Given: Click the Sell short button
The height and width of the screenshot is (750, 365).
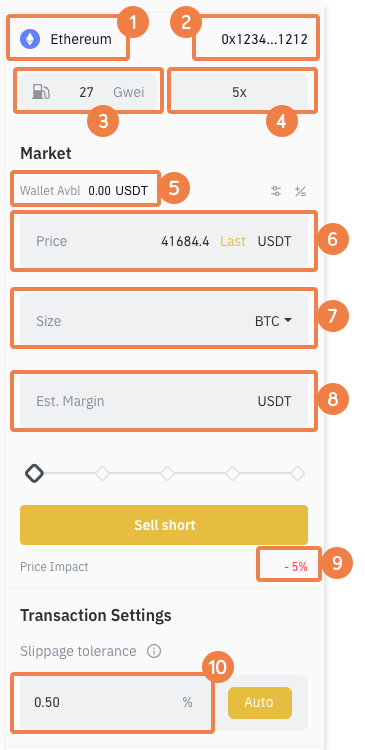Looking at the screenshot, I should pyautogui.click(x=164, y=525).
